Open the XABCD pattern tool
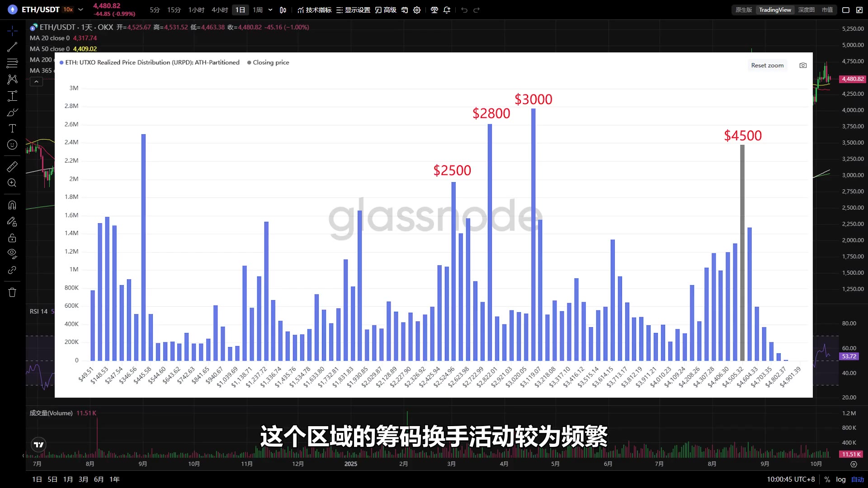The image size is (868, 488). click(x=12, y=80)
